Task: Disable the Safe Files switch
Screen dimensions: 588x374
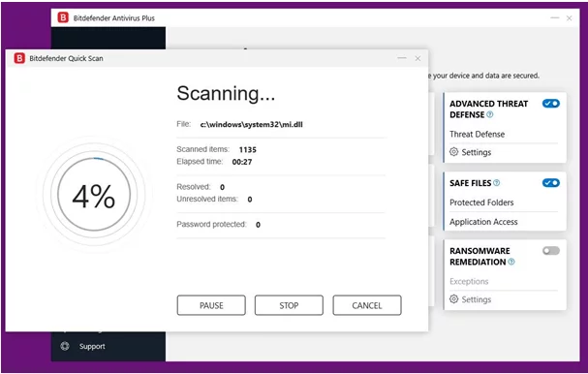Action: pos(551,183)
